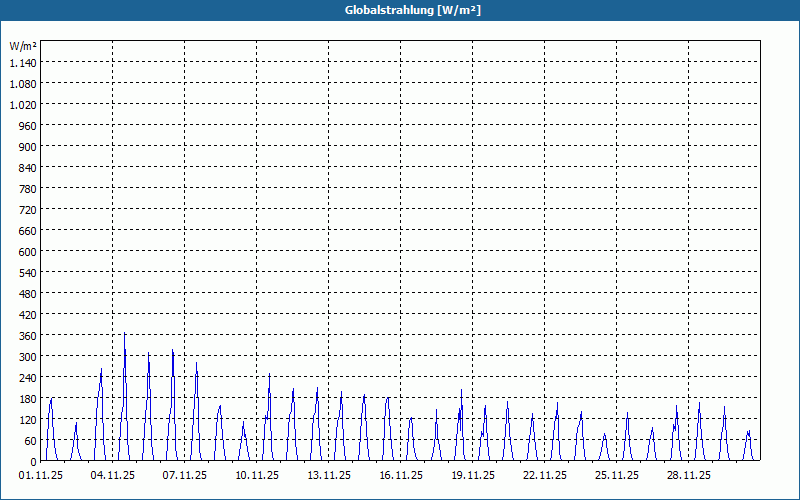This screenshot has width=800, height=500.
Task: Select the 900 y-axis value
Action: pyautogui.click(x=27, y=147)
